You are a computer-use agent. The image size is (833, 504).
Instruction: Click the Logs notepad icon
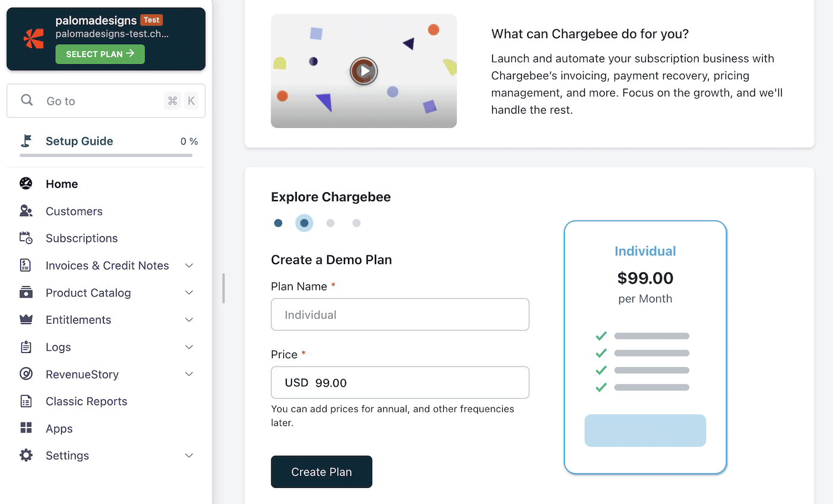pos(25,347)
